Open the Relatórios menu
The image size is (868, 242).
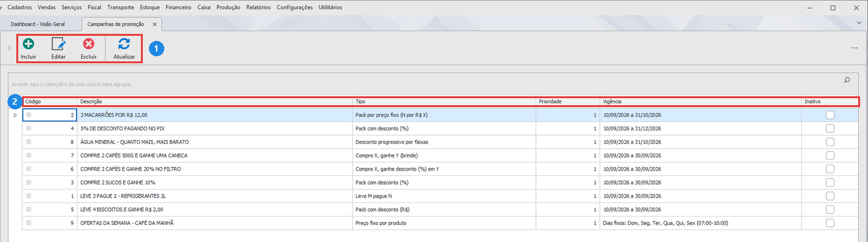click(x=258, y=8)
